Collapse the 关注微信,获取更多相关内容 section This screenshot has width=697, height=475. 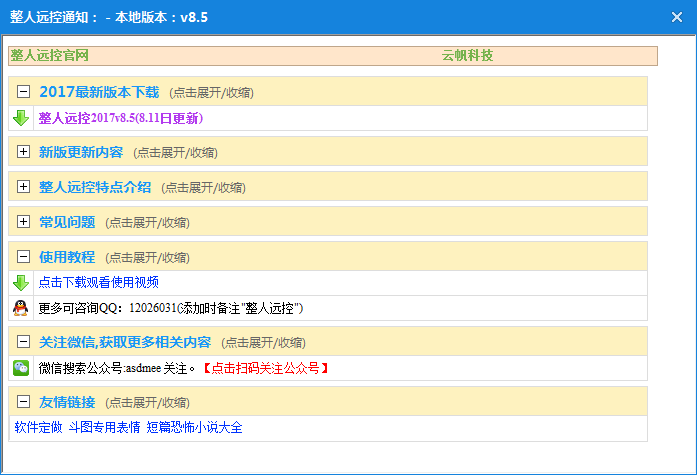[24, 342]
